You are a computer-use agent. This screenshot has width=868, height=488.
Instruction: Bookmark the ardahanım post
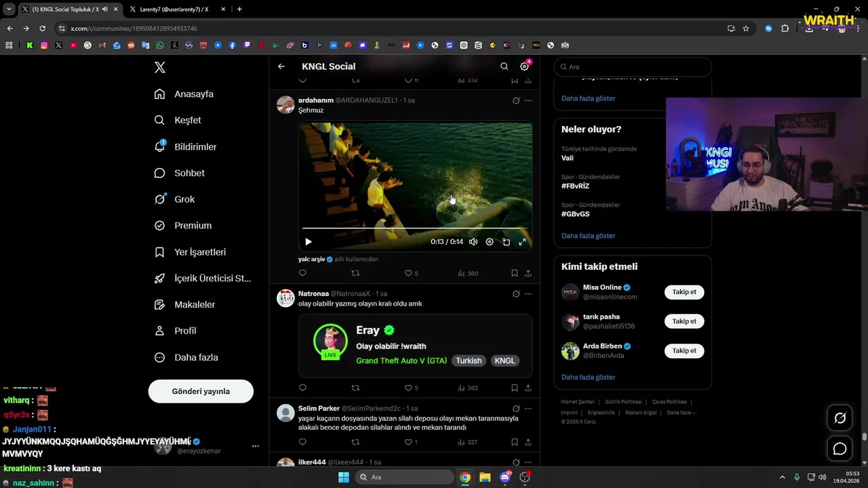click(515, 273)
